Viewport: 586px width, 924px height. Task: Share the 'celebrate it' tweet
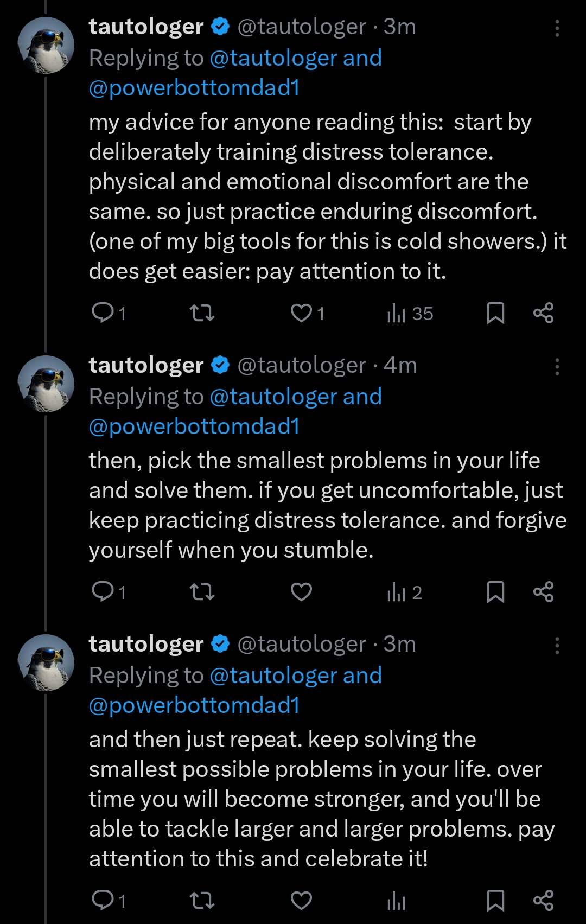543,901
